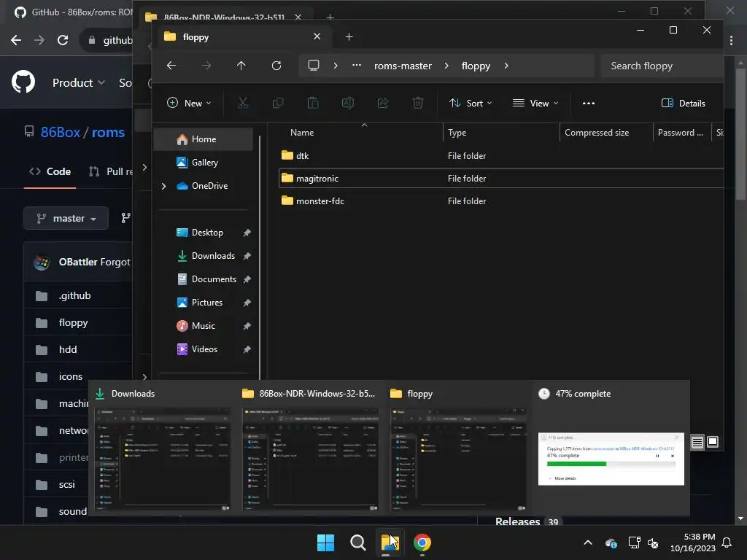Image resolution: width=747 pixels, height=560 pixels.
Task: Open the hdd folder in the GitHub repo
Action: (x=68, y=349)
